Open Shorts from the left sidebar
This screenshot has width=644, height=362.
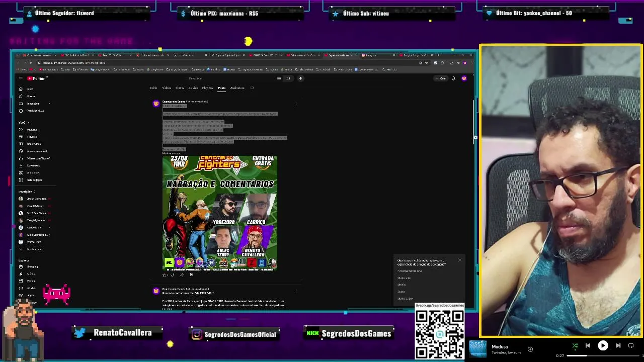[30, 96]
